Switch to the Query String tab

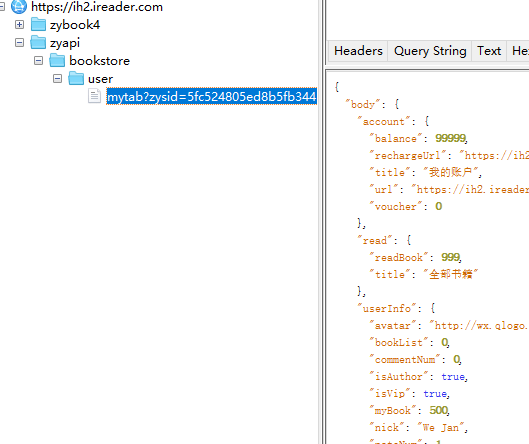[430, 51]
